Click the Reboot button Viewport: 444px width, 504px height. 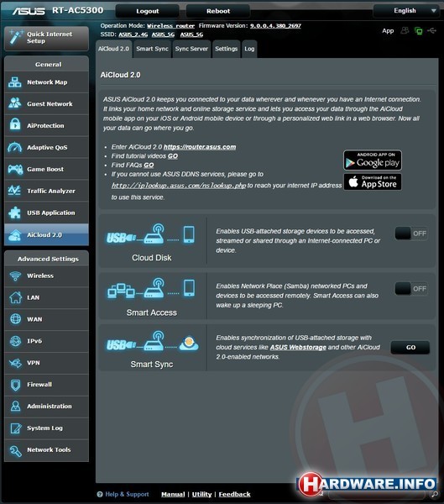tap(218, 11)
